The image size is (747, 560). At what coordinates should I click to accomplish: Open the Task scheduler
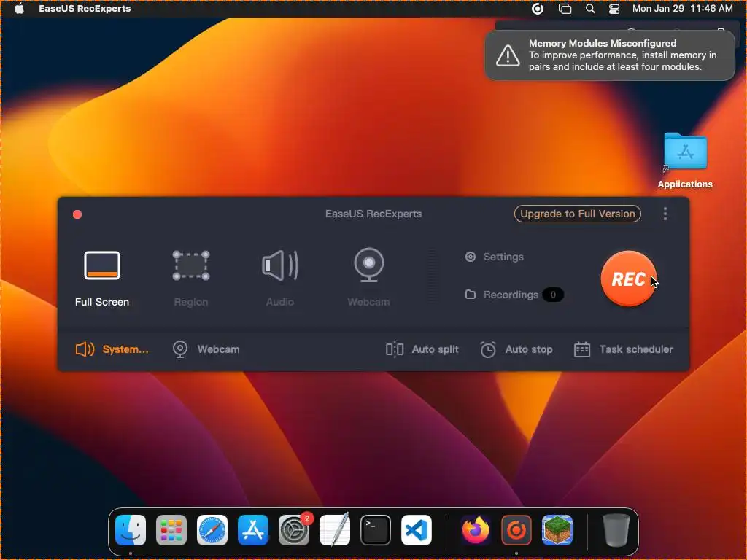[x=623, y=349]
